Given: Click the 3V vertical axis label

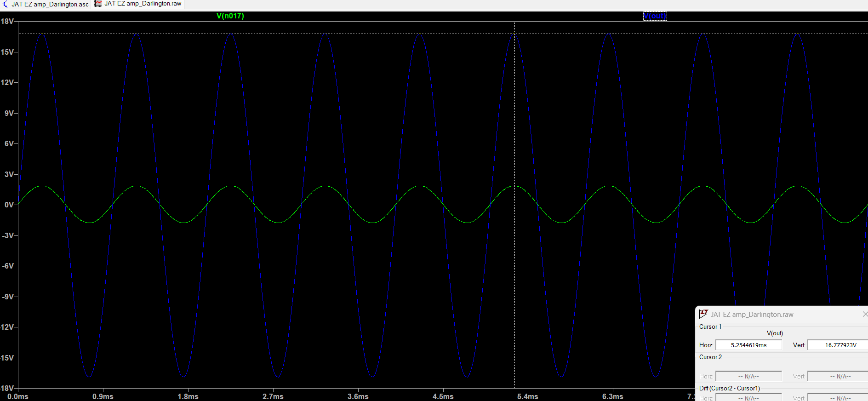Looking at the screenshot, I should pos(9,174).
